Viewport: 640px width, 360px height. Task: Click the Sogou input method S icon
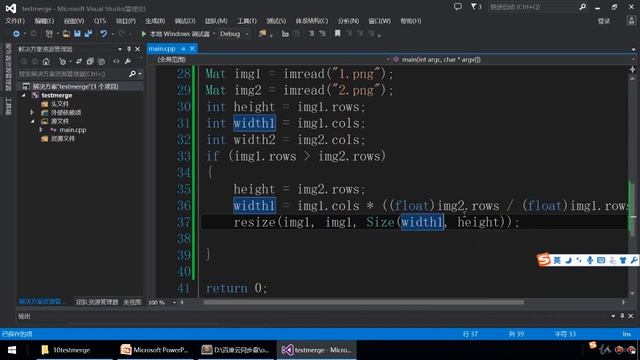click(x=544, y=260)
